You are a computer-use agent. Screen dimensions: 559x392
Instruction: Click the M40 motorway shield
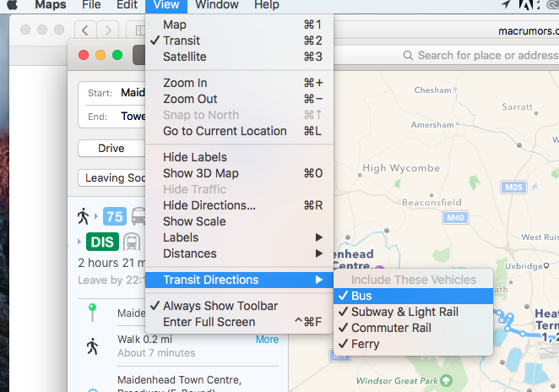455,218
